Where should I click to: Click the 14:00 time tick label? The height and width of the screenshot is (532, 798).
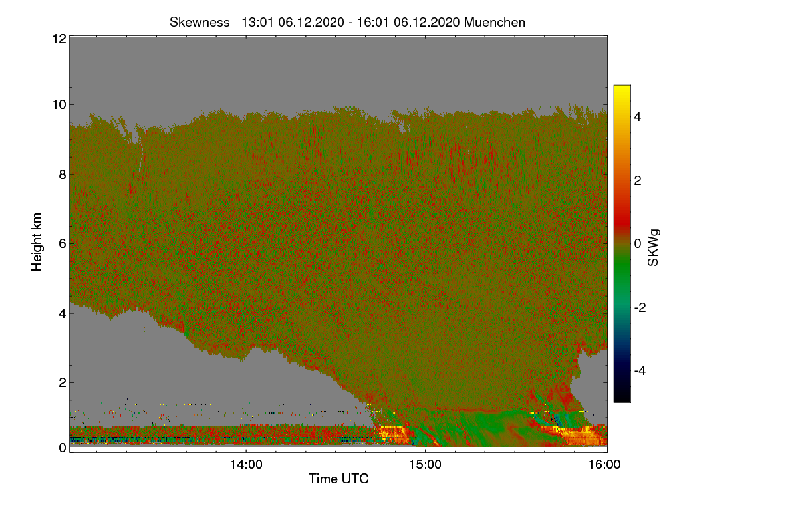pos(246,465)
